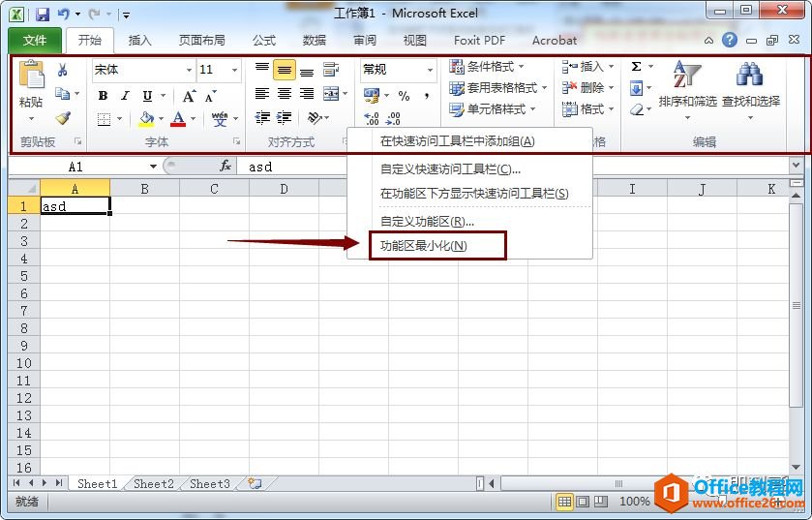Click the Copy icon
The width and height of the screenshot is (812, 520).
point(63,93)
